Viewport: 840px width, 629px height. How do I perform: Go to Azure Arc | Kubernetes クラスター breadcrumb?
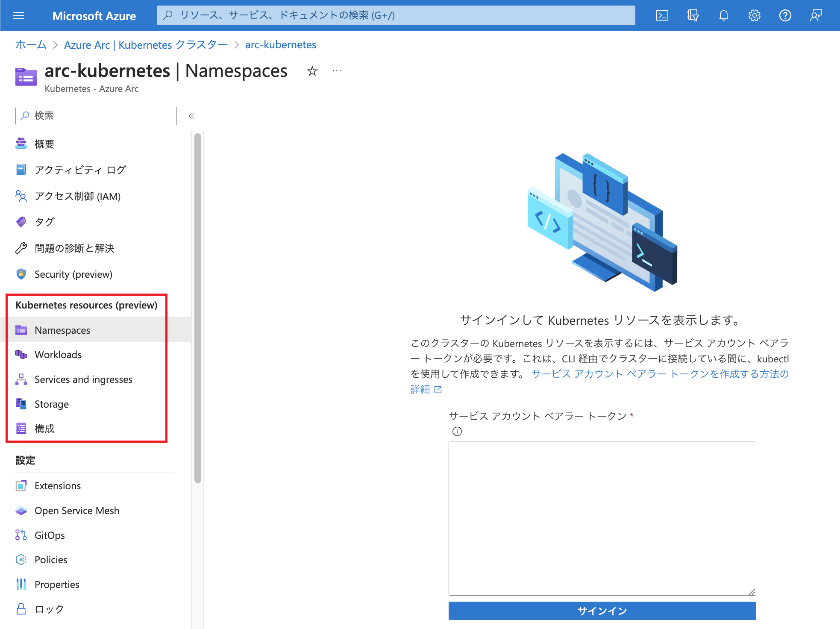click(x=146, y=45)
